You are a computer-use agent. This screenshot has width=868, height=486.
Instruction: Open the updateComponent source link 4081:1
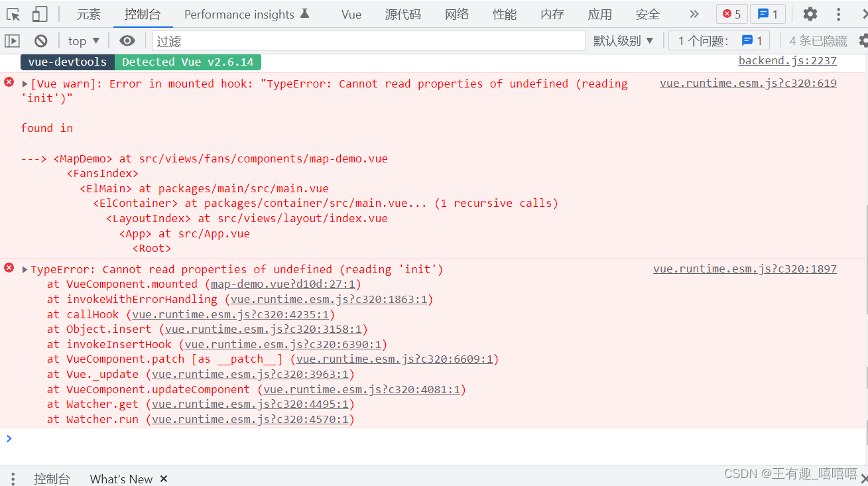pos(361,390)
